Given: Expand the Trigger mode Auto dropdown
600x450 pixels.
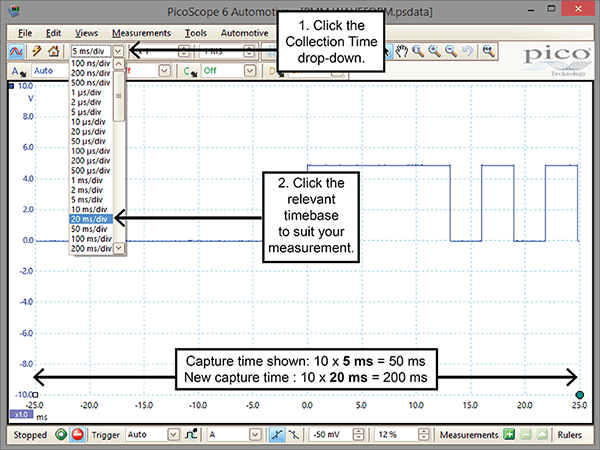Looking at the screenshot, I should point(173,435).
